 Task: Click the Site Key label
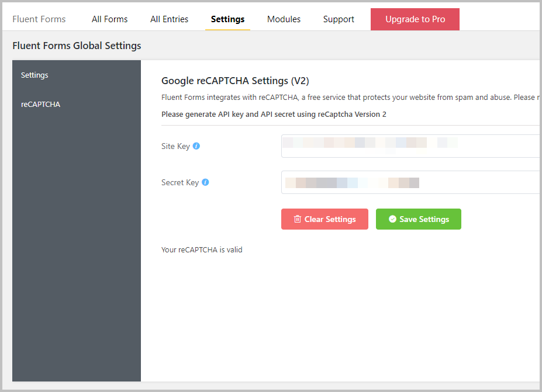pyautogui.click(x=175, y=147)
